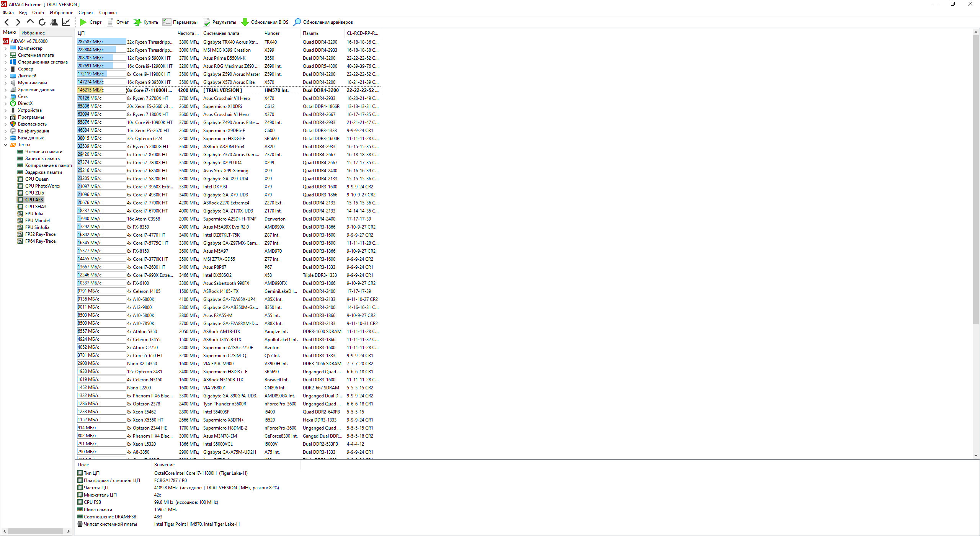Viewport: 980px width, 536px height.
Task: Click the Refresh toolbar icon
Action: [42, 22]
